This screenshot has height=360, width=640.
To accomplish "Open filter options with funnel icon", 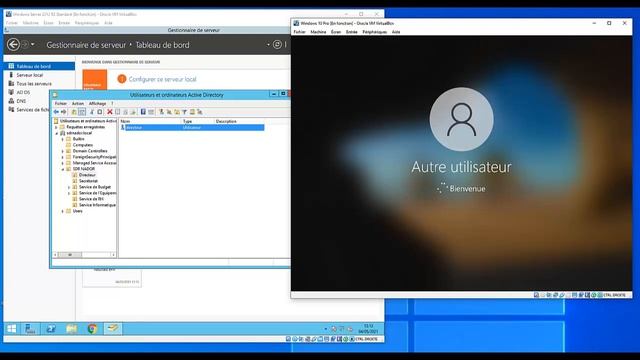I will point(184,112).
